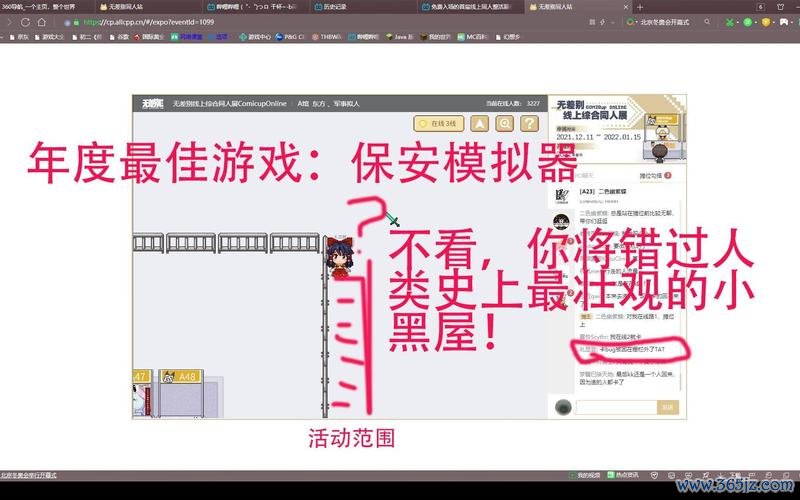Switch to the 哔哩哔哩 browser tab
800x500 pixels.
(255, 7)
